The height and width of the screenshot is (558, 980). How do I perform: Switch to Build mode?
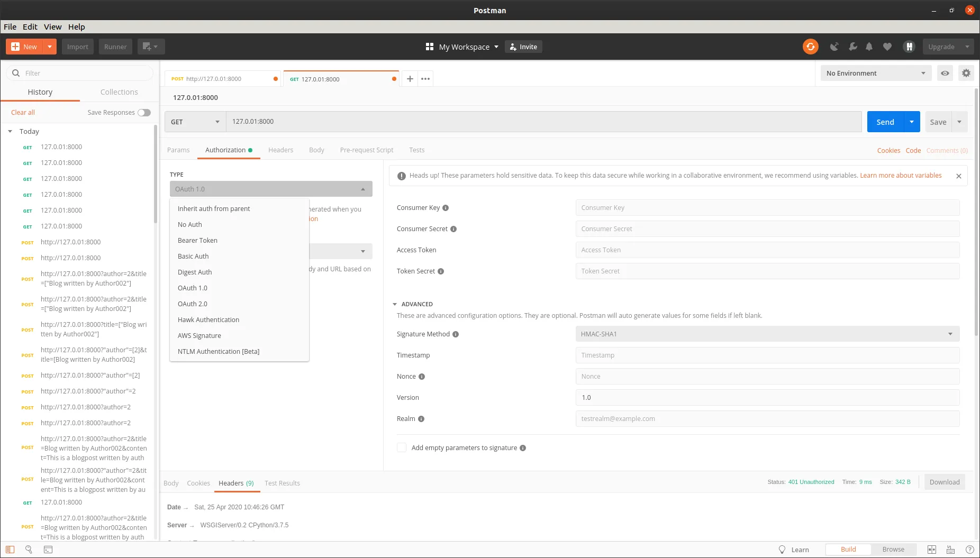[x=848, y=550]
